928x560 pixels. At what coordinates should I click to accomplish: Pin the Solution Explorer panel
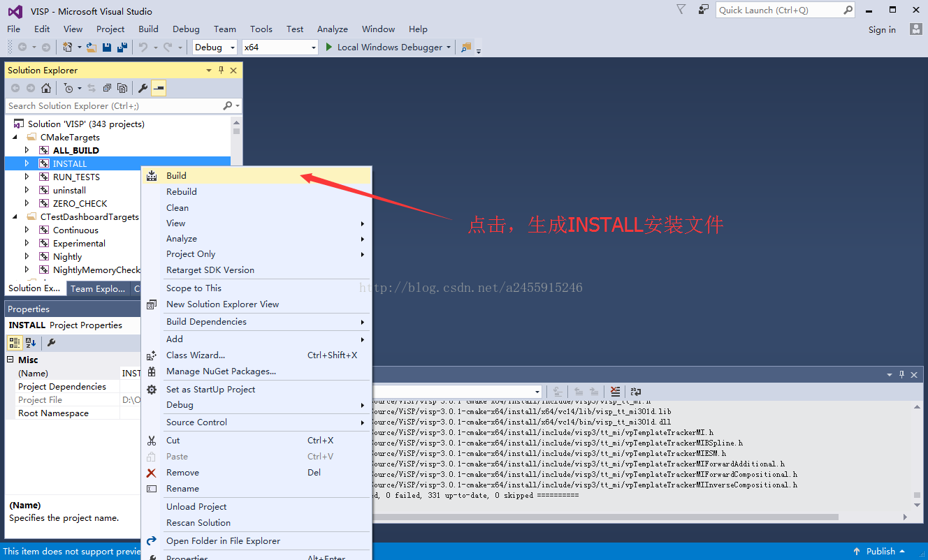tap(222, 71)
